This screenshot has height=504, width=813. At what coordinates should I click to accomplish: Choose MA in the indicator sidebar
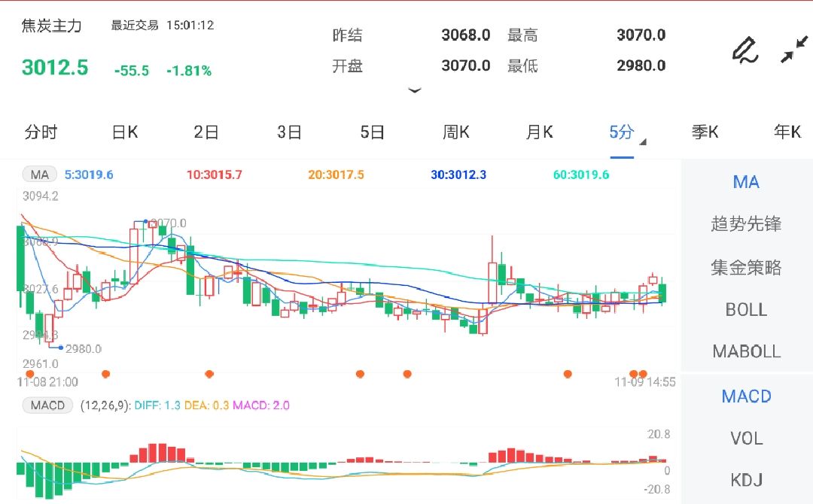tap(746, 182)
